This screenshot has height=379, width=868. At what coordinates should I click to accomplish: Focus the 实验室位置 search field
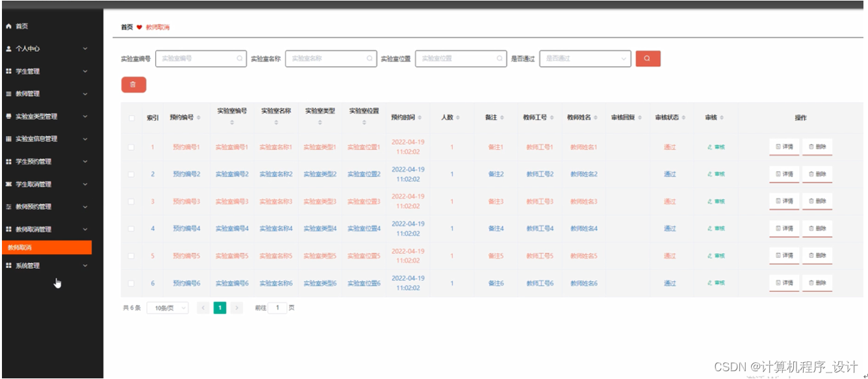point(461,58)
